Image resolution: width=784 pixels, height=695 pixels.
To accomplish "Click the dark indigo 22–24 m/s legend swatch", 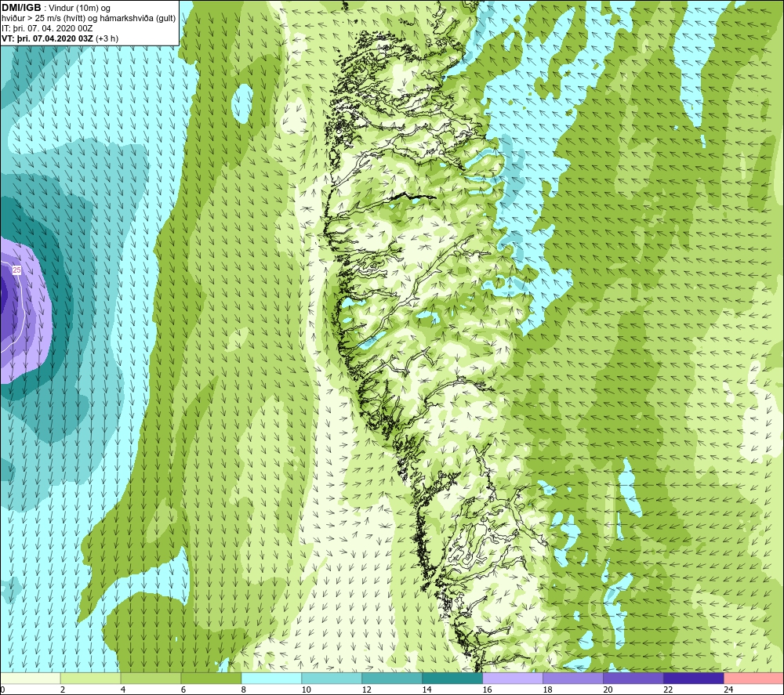I will pyautogui.click(x=694, y=679).
